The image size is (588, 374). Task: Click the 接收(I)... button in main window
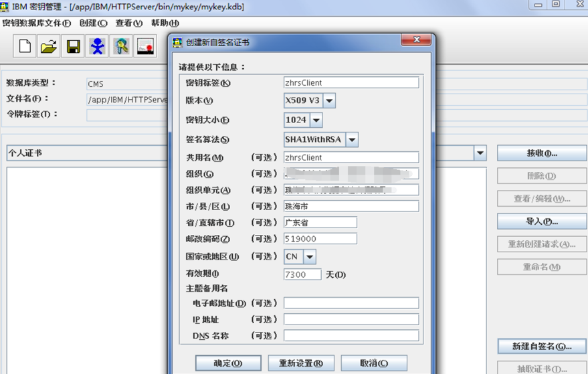[542, 153]
